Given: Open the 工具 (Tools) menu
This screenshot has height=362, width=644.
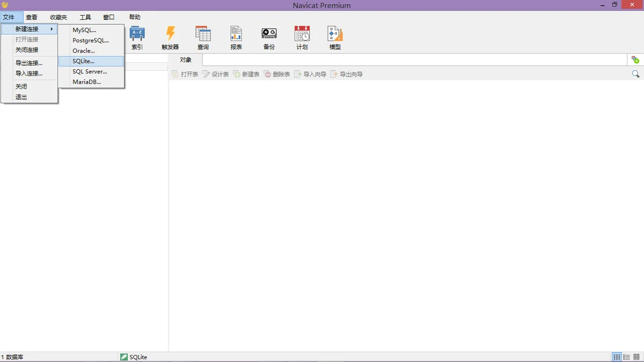Looking at the screenshot, I should coord(85,17).
